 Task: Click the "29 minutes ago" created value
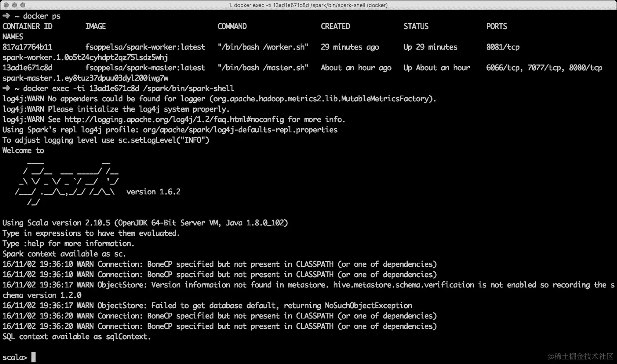[350, 47]
